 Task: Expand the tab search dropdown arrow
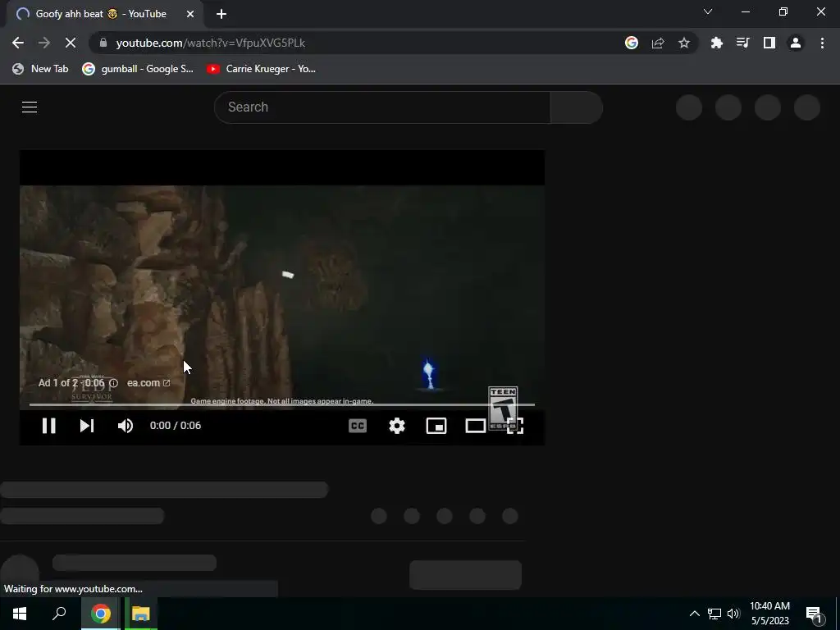(708, 11)
